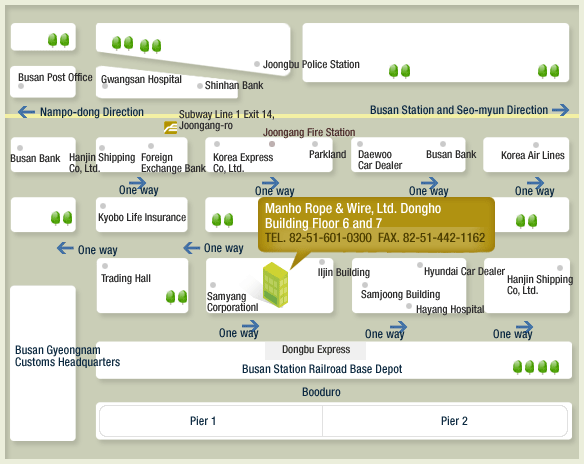The width and height of the screenshot is (584, 464).
Task: Click the Subway Line 1 Exit 14 text
Action: pyautogui.click(x=226, y=114)
